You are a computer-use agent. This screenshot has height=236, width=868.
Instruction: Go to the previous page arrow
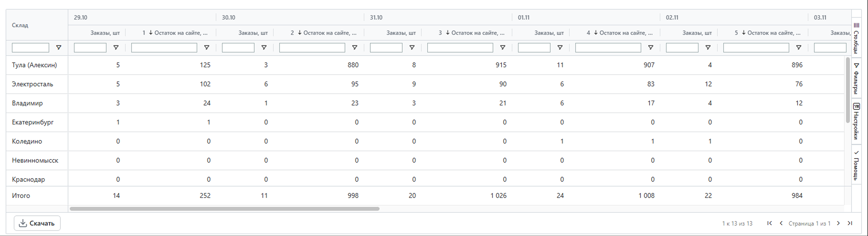[781, 223]
